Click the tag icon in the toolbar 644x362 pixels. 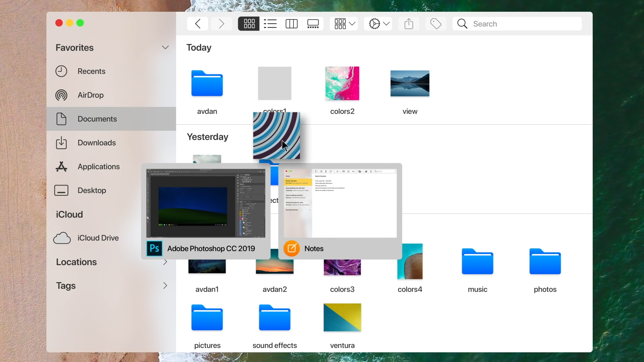click(x=436, y=24)
